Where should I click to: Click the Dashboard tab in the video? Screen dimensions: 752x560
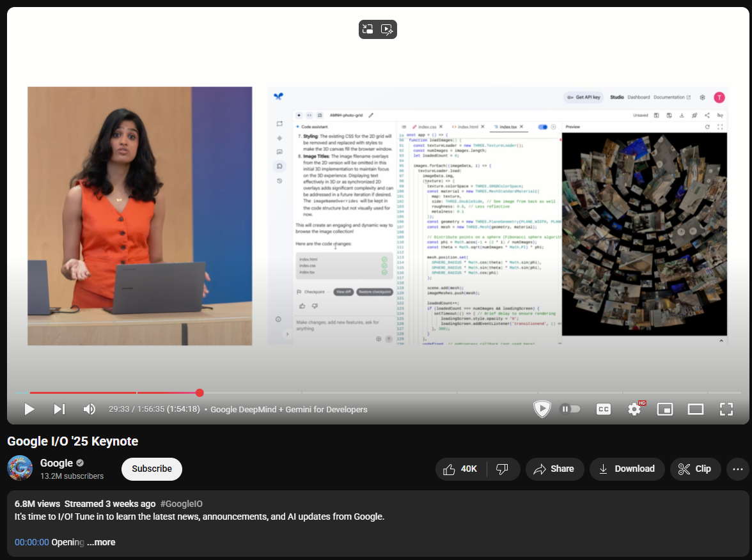pos(638,97)
